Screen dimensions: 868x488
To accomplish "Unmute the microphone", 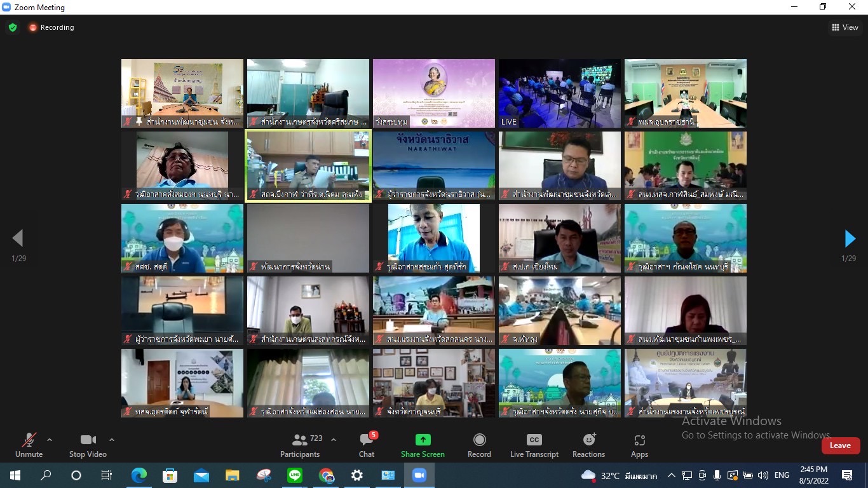I will tap(29, 445).
